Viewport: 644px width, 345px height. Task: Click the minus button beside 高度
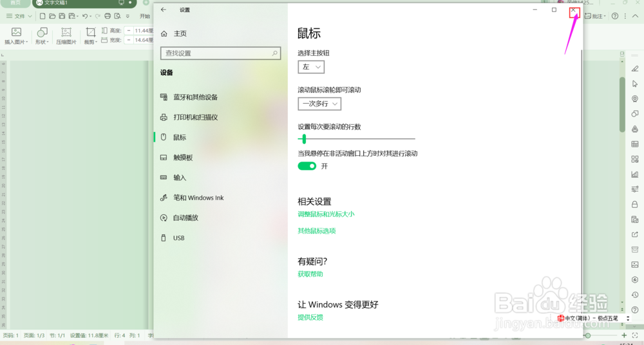pyautogui.click(x=129, y=30)
